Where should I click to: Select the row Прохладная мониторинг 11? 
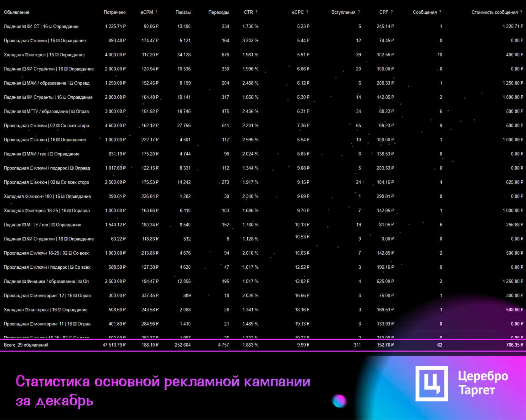263,324
